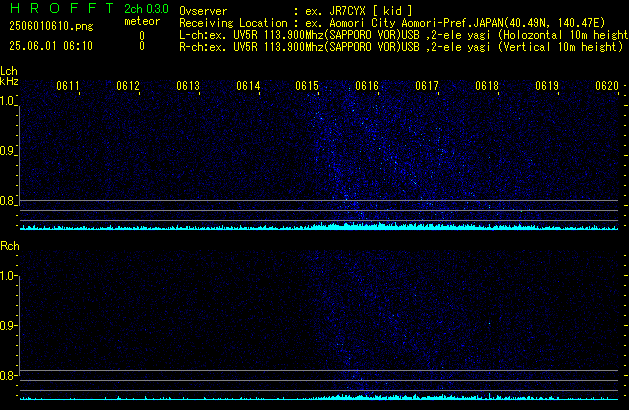Click the 0613 time marker

point(188,86)
